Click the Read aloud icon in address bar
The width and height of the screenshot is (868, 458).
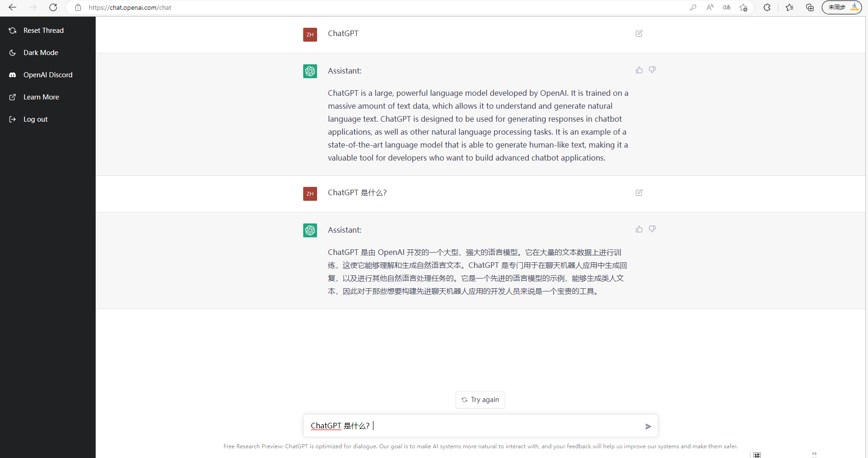[710, 7]
